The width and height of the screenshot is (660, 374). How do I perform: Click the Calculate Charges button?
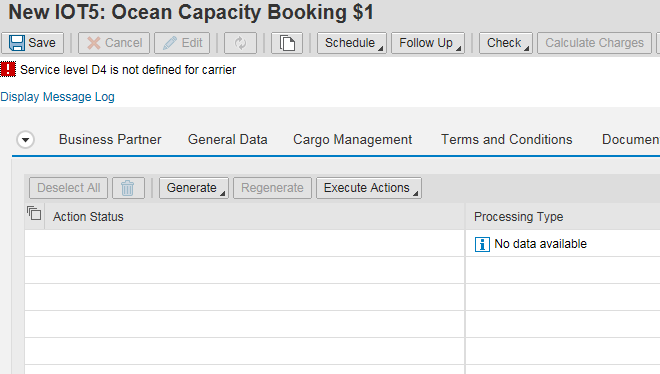pyautogui.click(x=594, y=43)
